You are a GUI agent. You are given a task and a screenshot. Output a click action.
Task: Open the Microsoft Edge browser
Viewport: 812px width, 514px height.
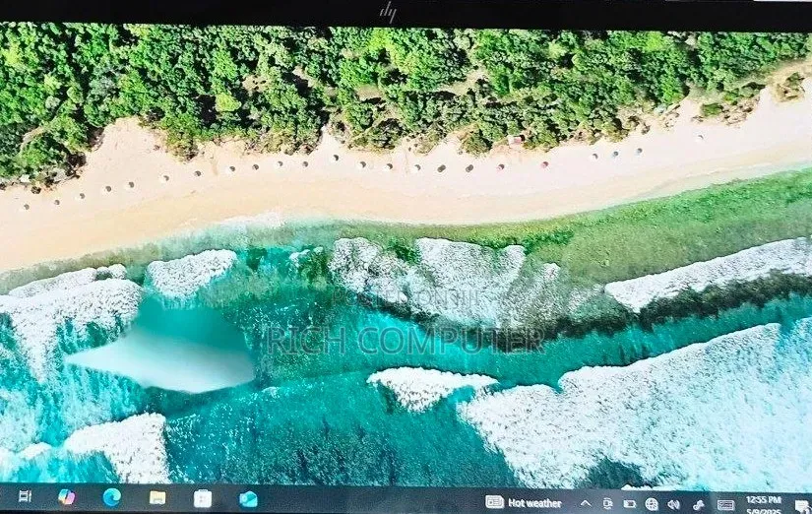point(112,497)
